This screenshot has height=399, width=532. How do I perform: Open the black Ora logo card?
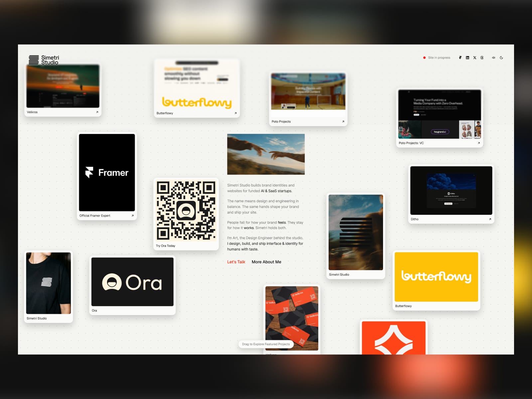[132, 282]
